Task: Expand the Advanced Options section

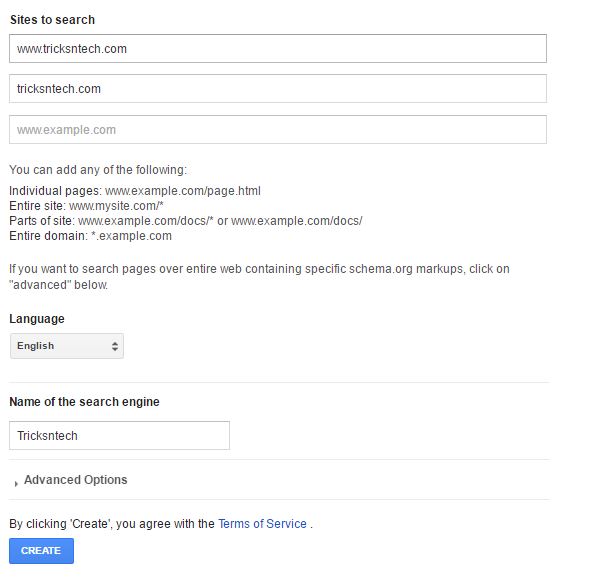Action: [x=76, y=480]
